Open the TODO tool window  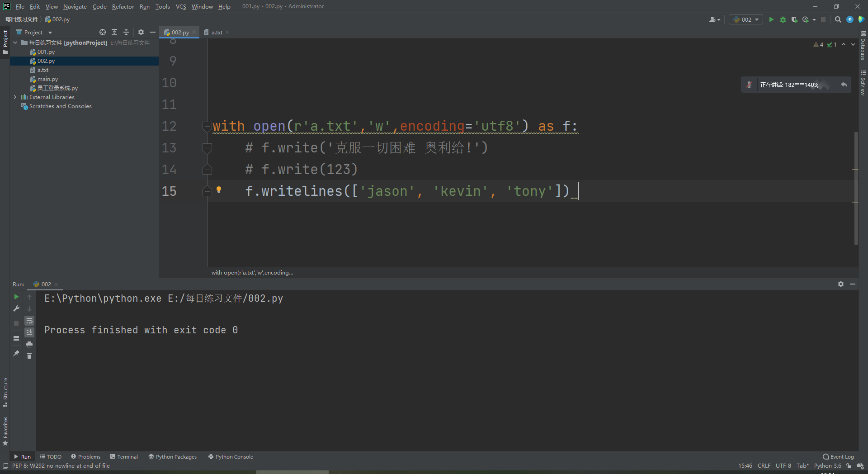pos(51,457)
